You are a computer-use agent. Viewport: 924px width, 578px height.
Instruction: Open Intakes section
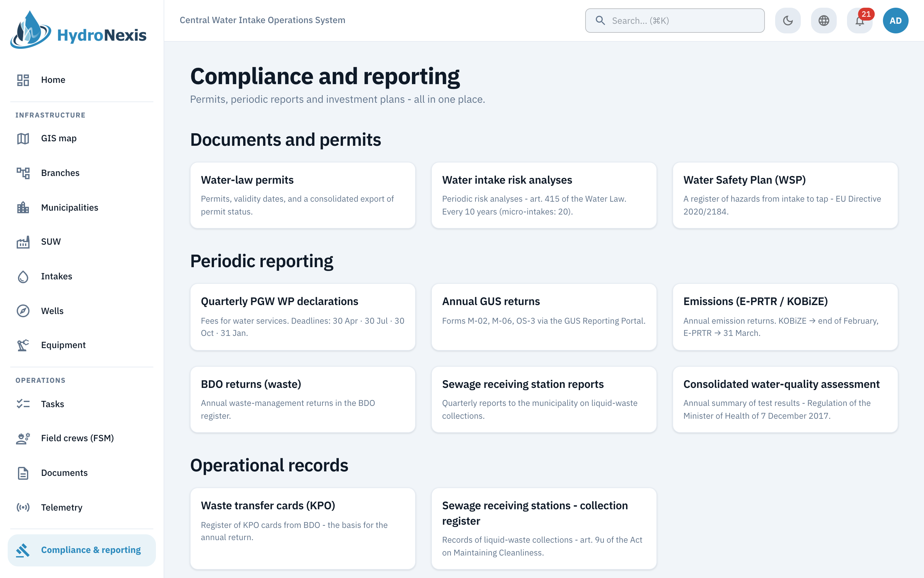point(82,276)
